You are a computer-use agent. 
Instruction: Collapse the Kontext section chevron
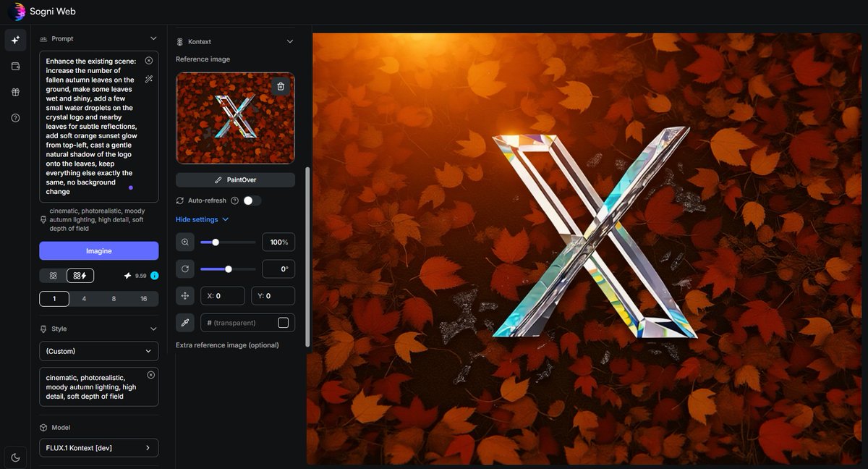point(290,42)
